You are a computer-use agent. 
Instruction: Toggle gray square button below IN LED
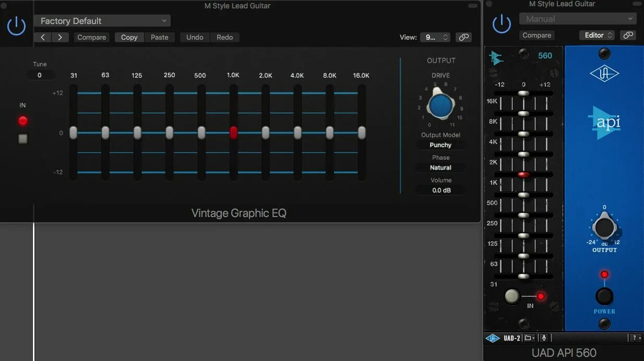click(x=22, y=139)
